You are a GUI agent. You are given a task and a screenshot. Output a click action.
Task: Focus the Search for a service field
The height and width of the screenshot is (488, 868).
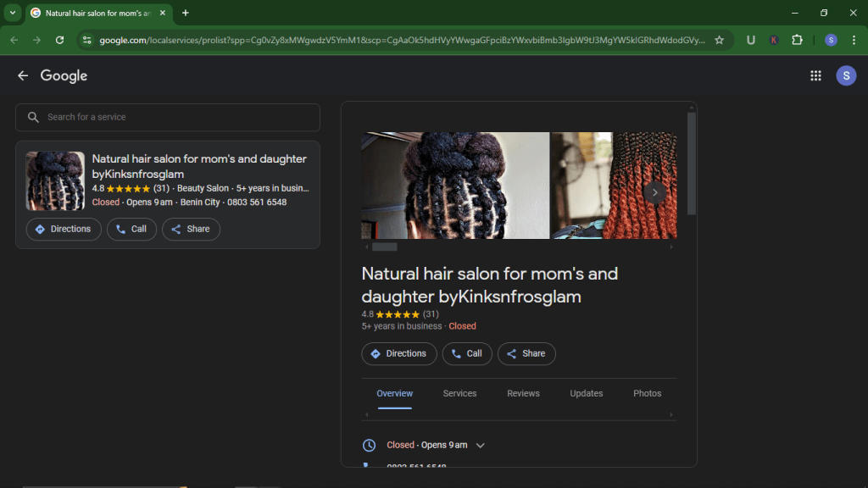tap(168, 118)
